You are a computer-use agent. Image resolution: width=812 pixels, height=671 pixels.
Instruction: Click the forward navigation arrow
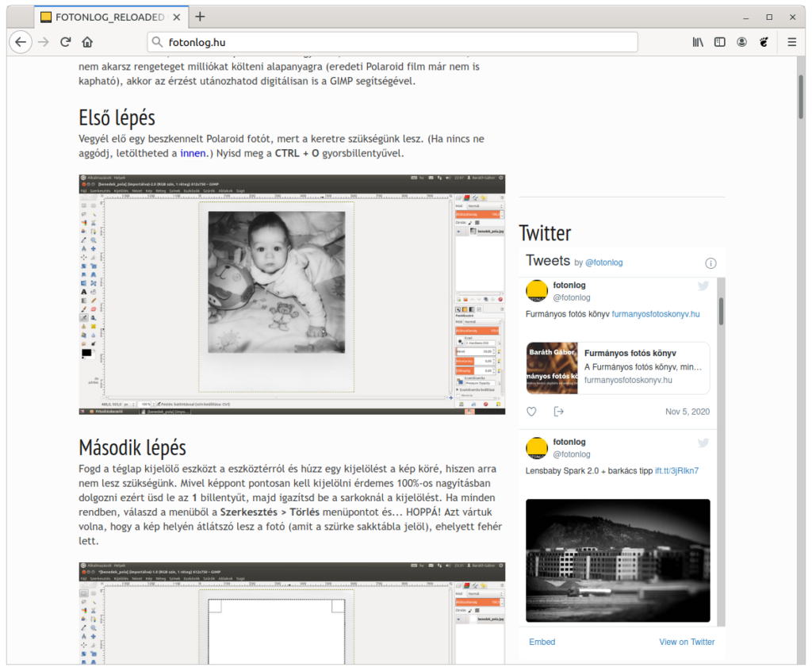[44, 42]
